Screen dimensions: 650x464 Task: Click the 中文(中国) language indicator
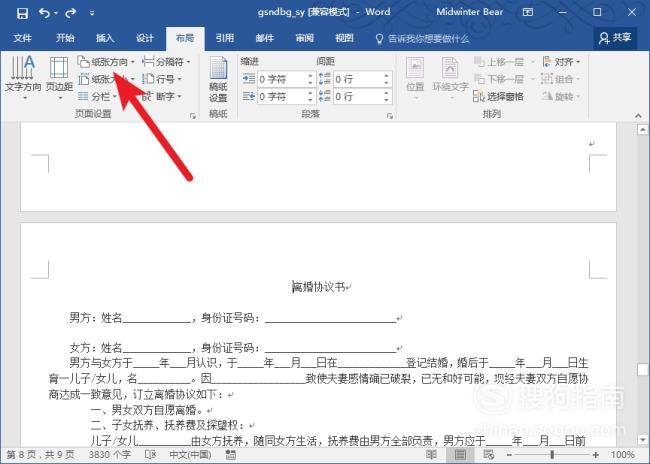190,455
